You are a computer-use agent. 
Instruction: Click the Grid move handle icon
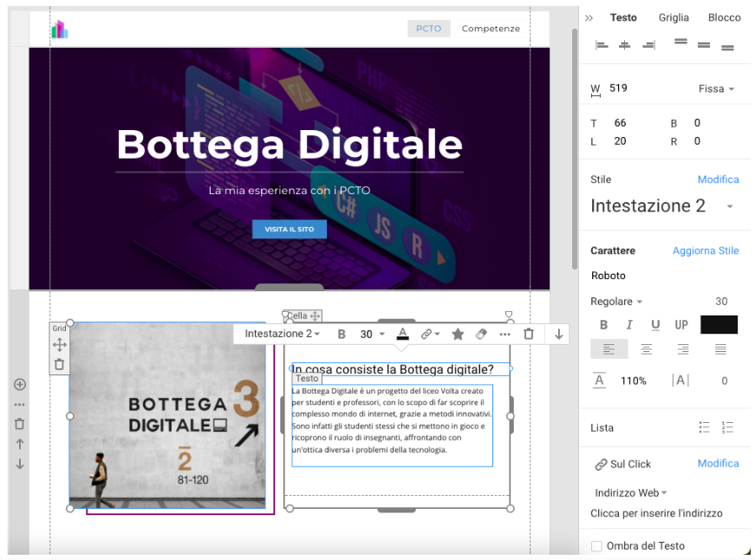(x=59, y=345)
